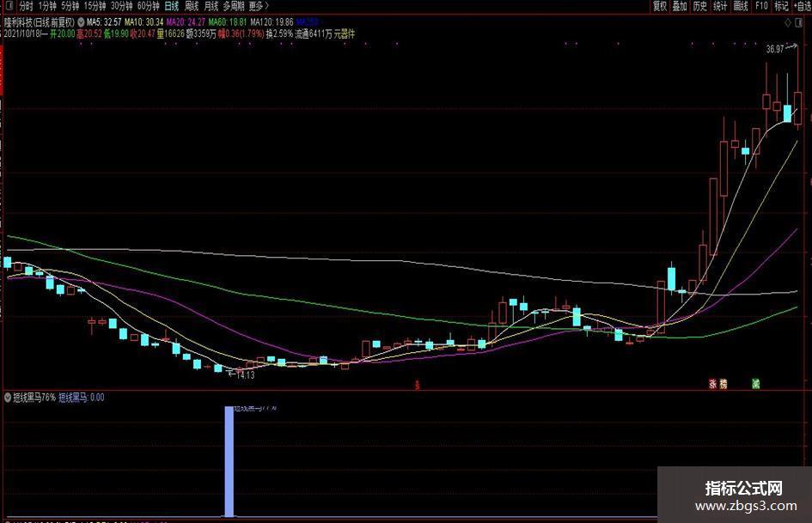Viewport: 812px width, 523px height.
Task: Click the 叠加 overlay button
Action: [x=680, y=6]
